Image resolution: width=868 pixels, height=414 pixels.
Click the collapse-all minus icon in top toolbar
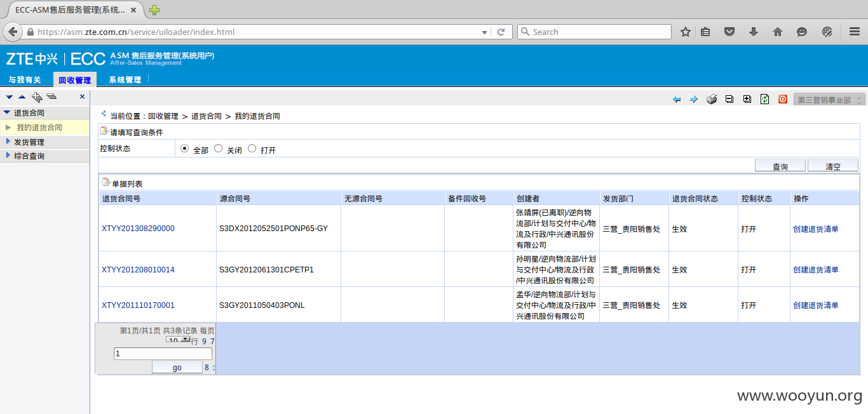[x=729, y=99]
